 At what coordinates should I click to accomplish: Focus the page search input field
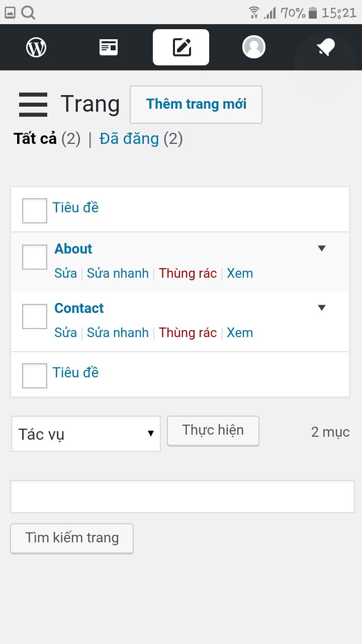(183, 497)
